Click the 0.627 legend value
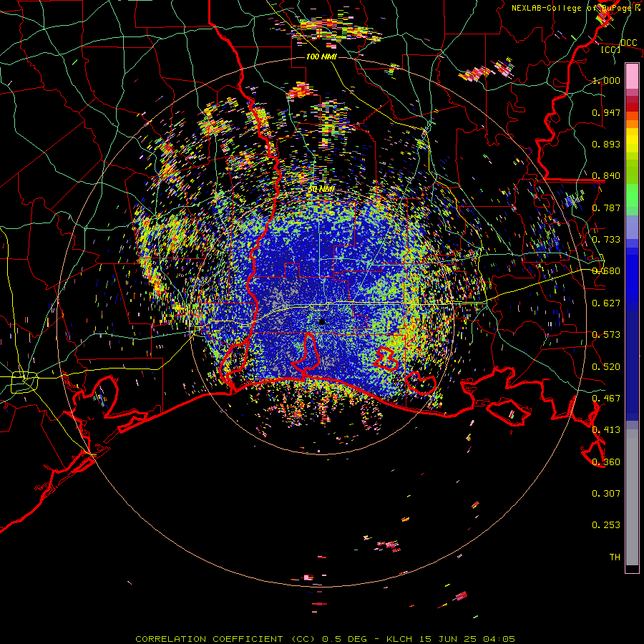This screenshot has height=644, width=644. [606, 303]
